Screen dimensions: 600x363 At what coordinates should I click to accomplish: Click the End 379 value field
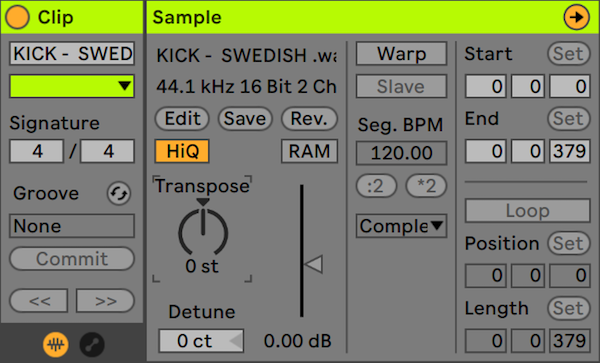(570, 151)
